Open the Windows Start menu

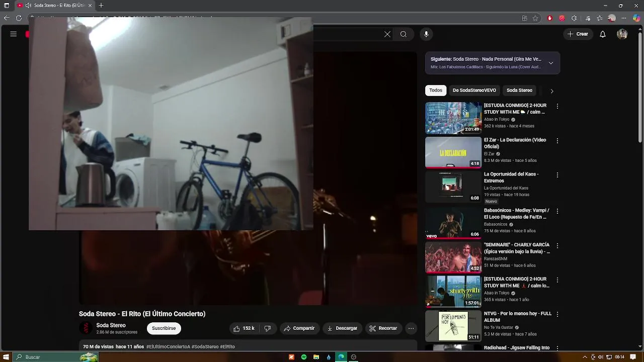coord(7,357)
